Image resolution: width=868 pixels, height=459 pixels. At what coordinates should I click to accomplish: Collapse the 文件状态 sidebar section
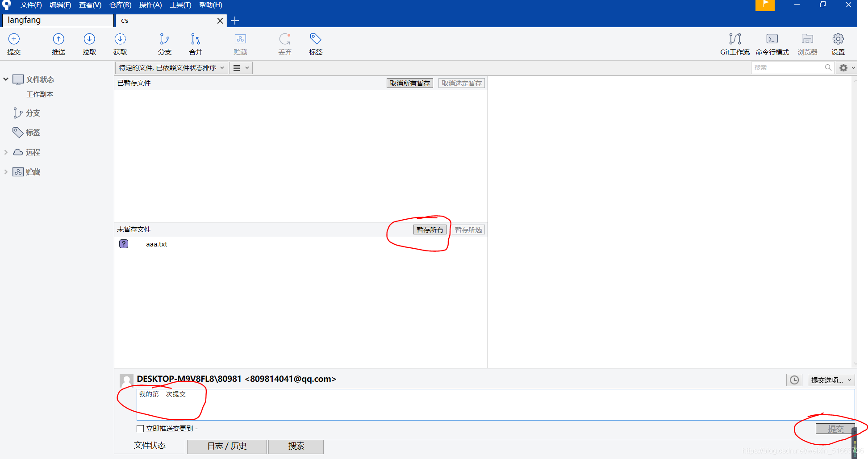(x=6, y=79)
